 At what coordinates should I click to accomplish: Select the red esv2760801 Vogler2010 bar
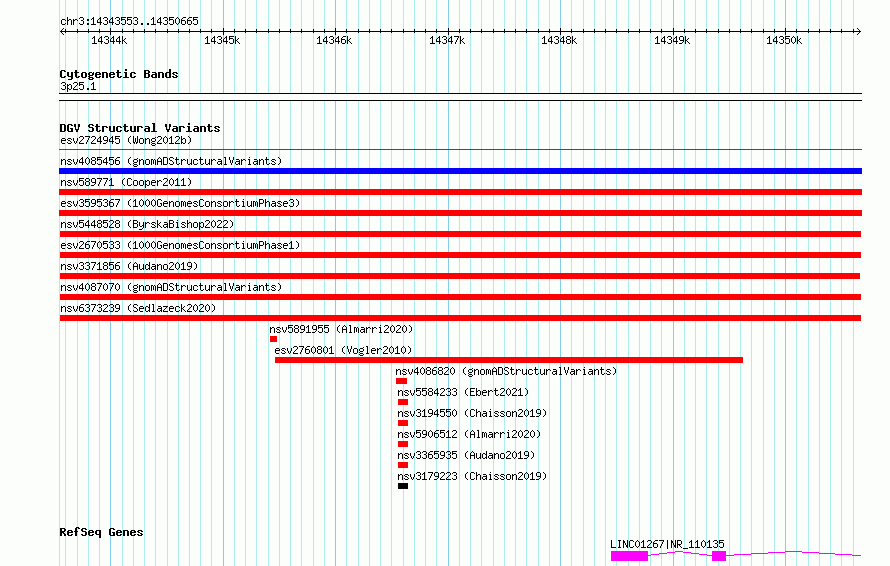pyautogui.click(x=509, y=360)
